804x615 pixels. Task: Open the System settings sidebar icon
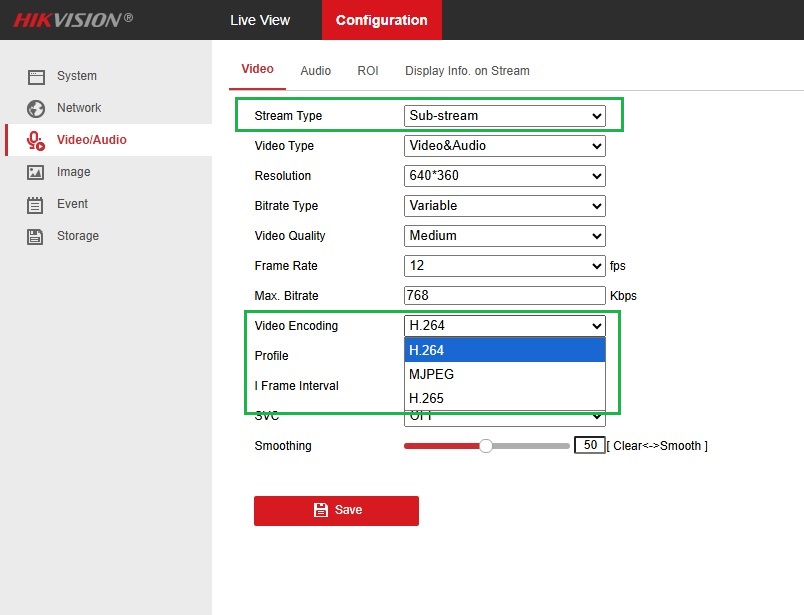coord(36,75)
